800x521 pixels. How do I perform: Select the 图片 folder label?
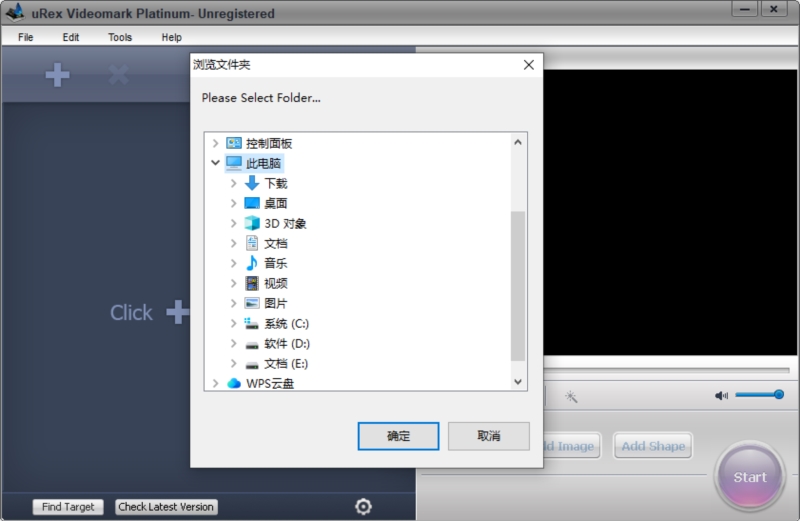[276, 303]
